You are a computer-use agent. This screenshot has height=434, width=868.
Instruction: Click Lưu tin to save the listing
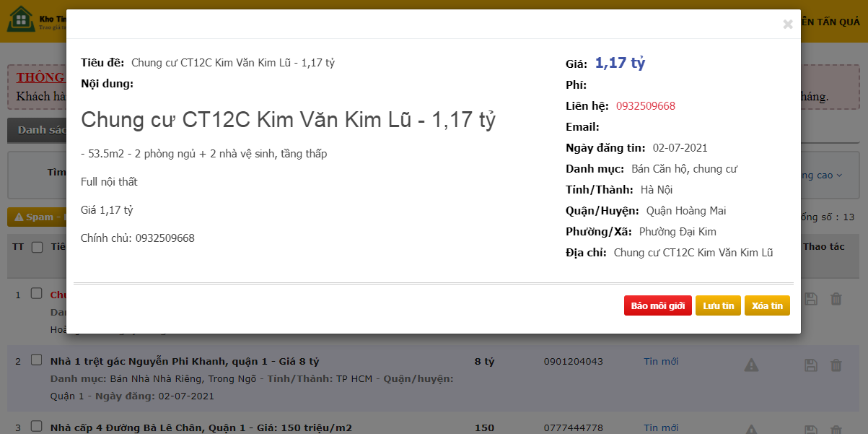tap(718, 306)
